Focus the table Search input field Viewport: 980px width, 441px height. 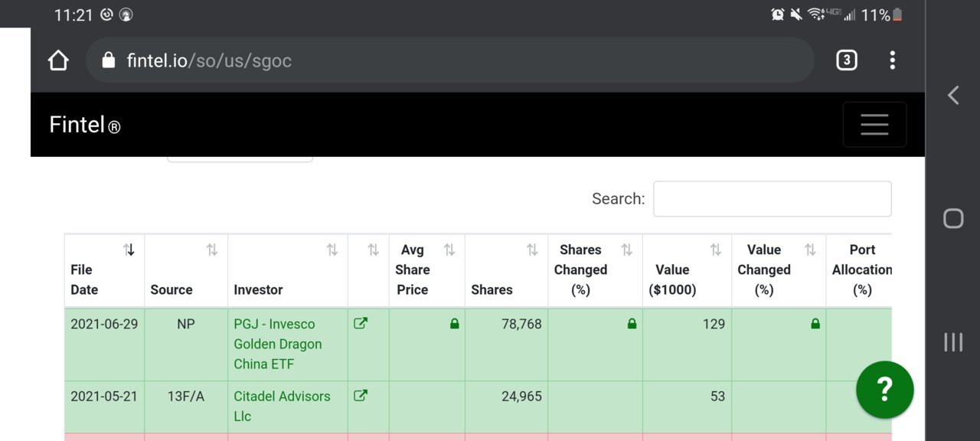click(x=772, y=199)
